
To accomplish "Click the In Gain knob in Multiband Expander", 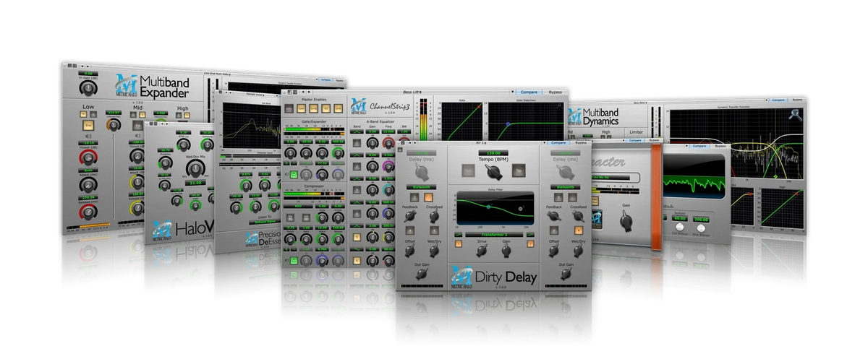I will (88, 88).
